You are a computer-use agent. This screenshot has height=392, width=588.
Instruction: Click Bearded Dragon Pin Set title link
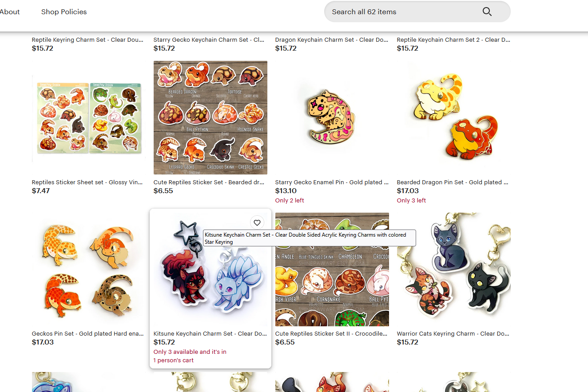coord(453,182)
